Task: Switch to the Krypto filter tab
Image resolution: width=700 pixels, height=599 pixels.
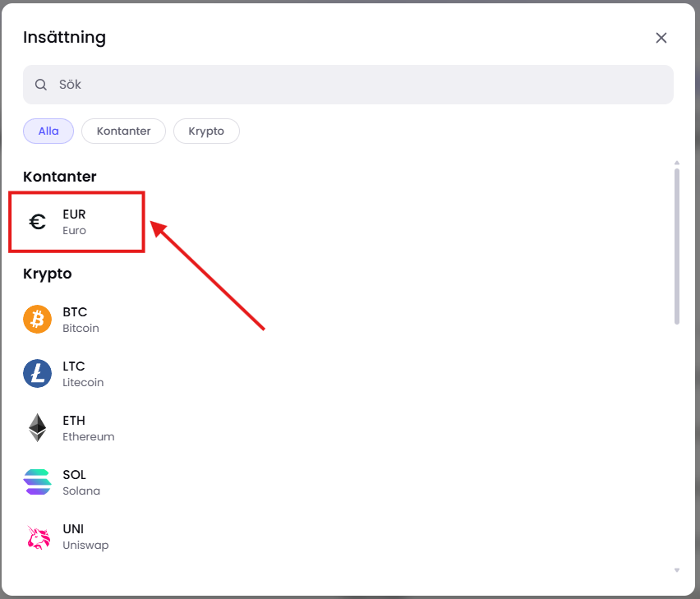Action: (x=206, y=131)
